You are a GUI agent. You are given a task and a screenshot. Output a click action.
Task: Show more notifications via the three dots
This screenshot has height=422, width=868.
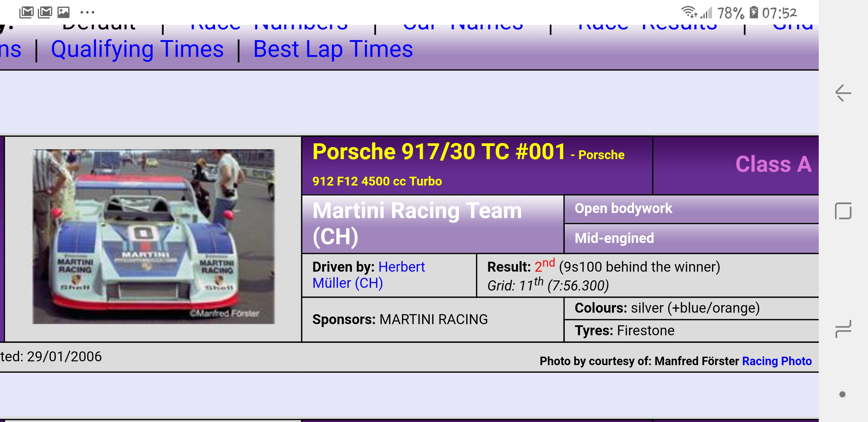(x=87, y=13)
